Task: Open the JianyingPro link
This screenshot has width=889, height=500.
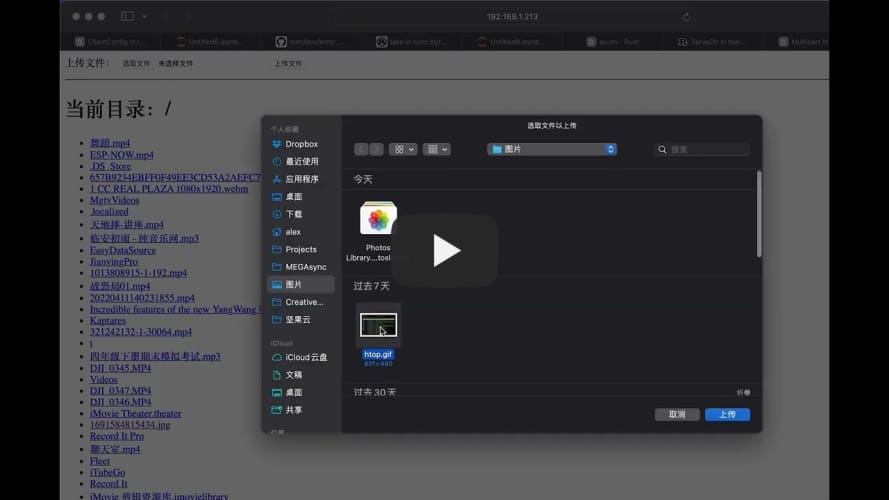Action: click(x=113, y=261)
